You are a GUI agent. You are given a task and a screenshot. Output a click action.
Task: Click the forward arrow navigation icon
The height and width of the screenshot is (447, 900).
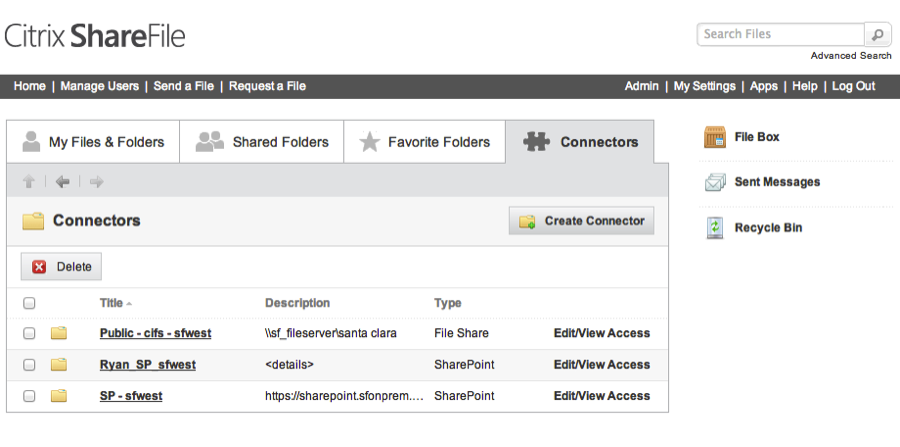[x=96, y=181]
